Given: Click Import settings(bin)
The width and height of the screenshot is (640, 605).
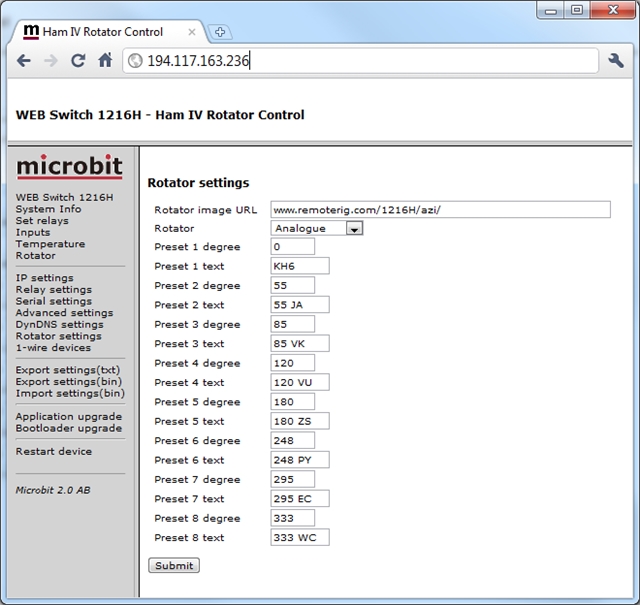Looking at the screenshot, I should coord(70,394).
